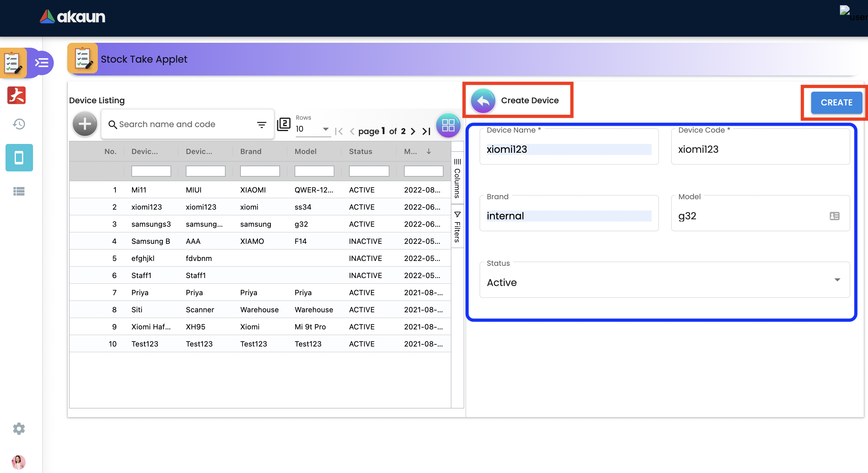
Task: Click the plus icon to add a device
Action: 85,124
